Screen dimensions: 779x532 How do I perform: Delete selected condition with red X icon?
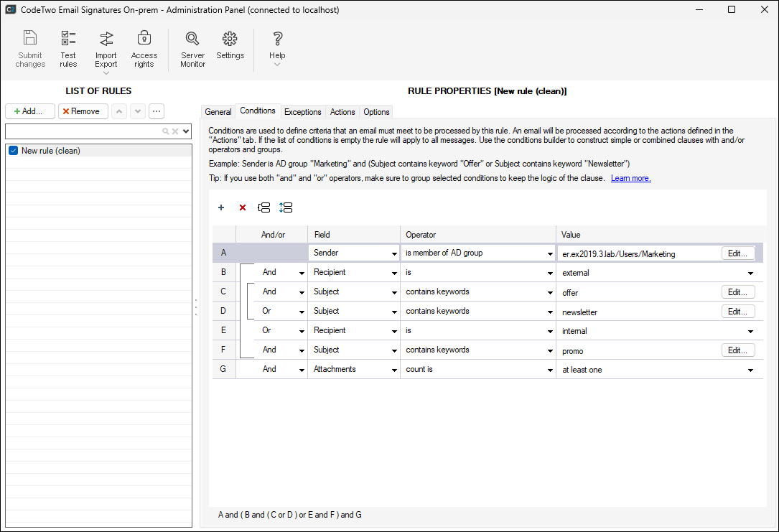click(243, 207)
